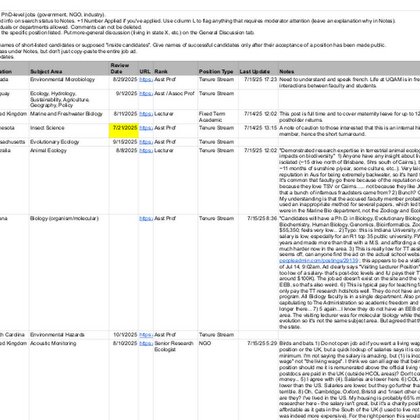Viewport: 420px width, 420px height.
Task: Select the yellow highlighted 7/21/2025 review date cell
Action: pos(124,131)
